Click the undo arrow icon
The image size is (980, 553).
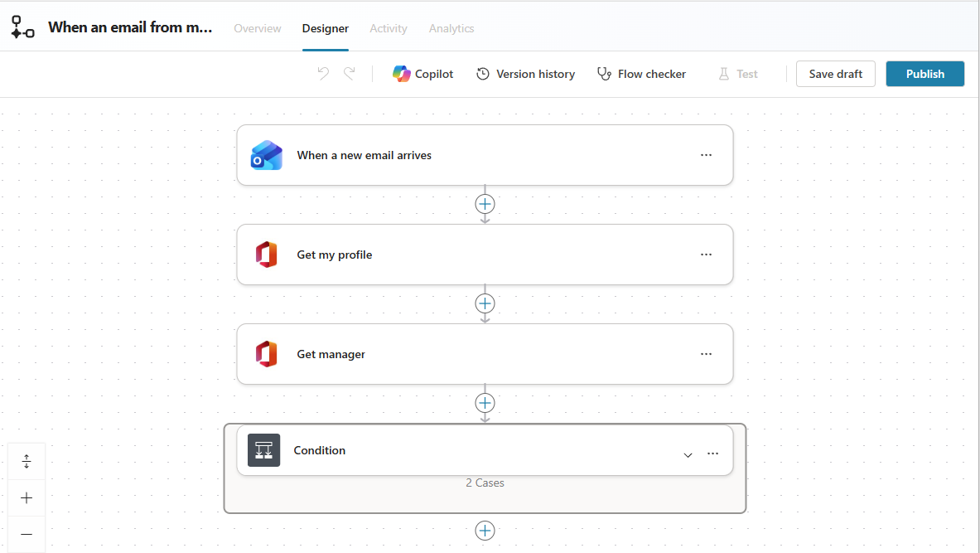[323, 74]
